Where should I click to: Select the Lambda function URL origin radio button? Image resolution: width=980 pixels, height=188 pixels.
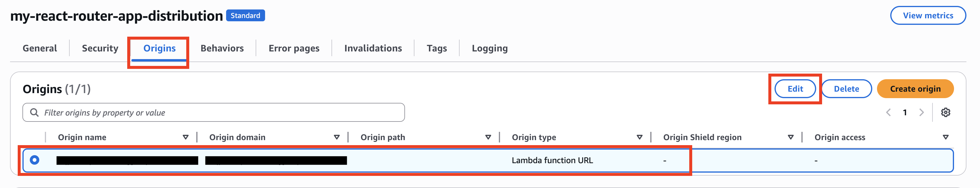[35, 160]
